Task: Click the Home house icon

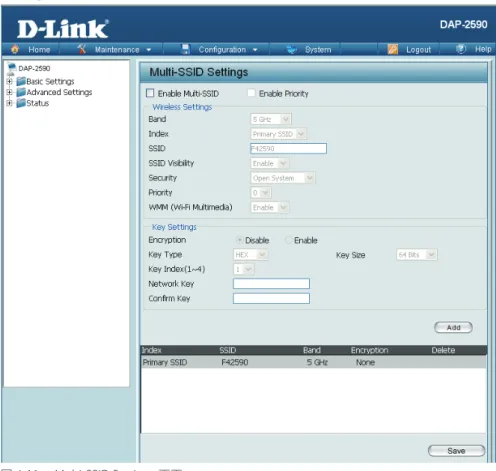Action: 15,49
